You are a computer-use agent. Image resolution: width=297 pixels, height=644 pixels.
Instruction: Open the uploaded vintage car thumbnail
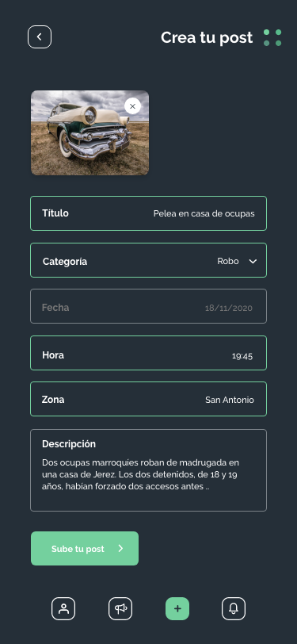coord(89,132)
